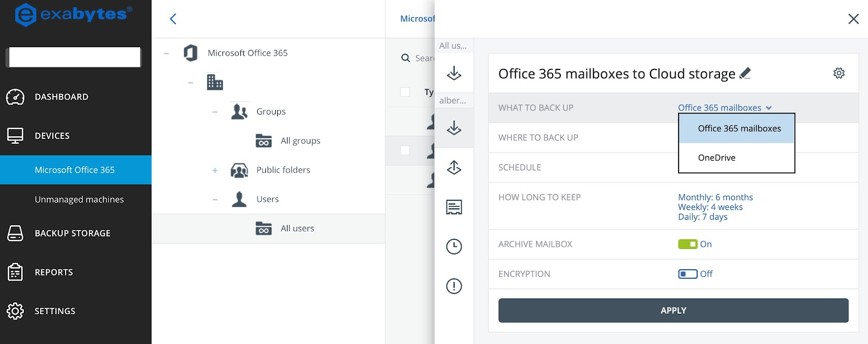The width and height of the screenshot is (868, 344).
Task: Click the Microsoft breadcrumb link
Action: 417,18
